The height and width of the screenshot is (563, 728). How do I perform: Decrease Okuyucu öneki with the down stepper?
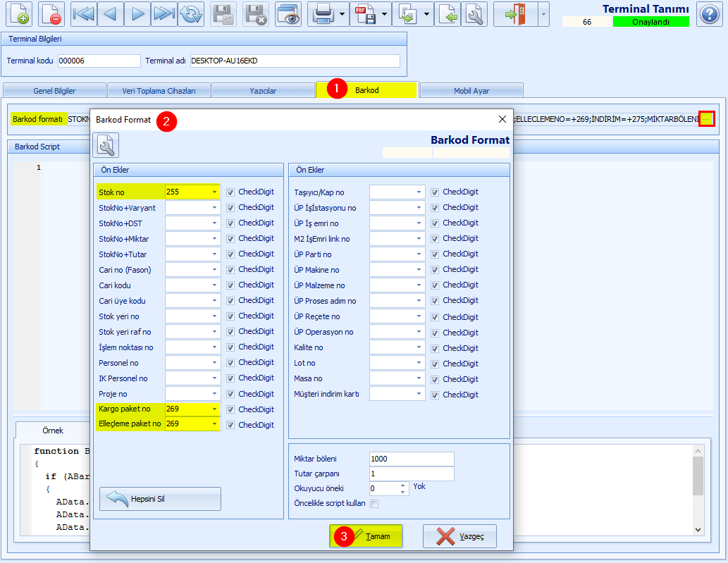(x=403, y=492)
